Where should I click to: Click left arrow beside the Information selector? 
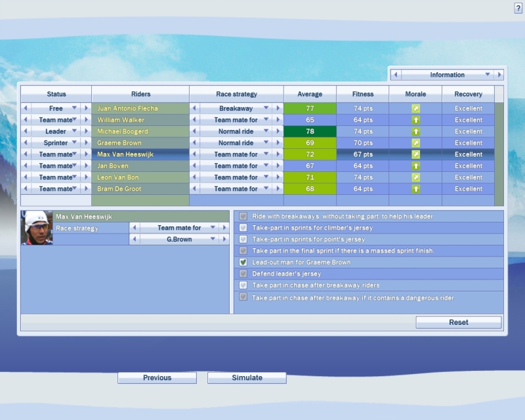coord(395,75)
